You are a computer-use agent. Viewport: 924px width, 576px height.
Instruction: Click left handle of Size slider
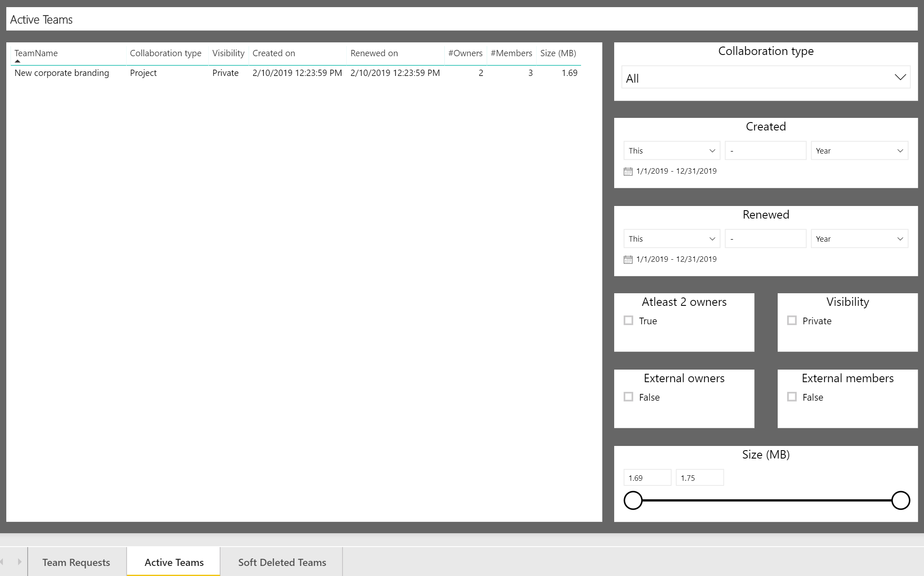633,500
